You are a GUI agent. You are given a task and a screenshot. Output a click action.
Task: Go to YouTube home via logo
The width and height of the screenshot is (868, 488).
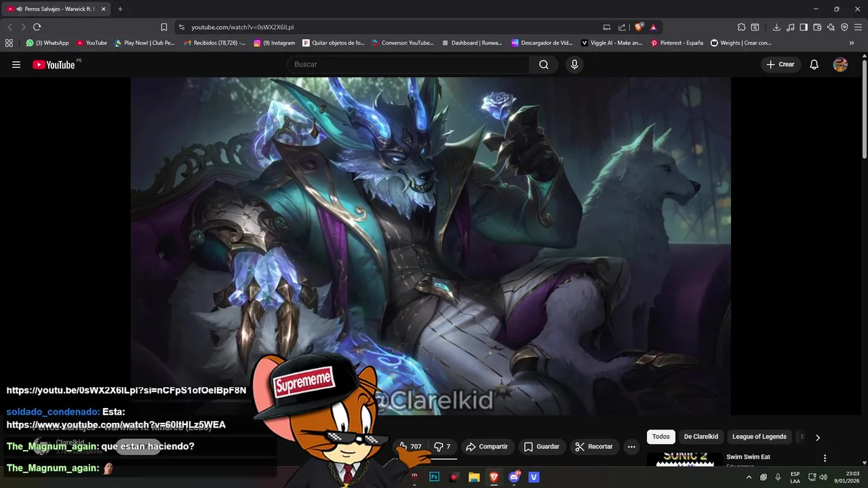coord(54,64)
